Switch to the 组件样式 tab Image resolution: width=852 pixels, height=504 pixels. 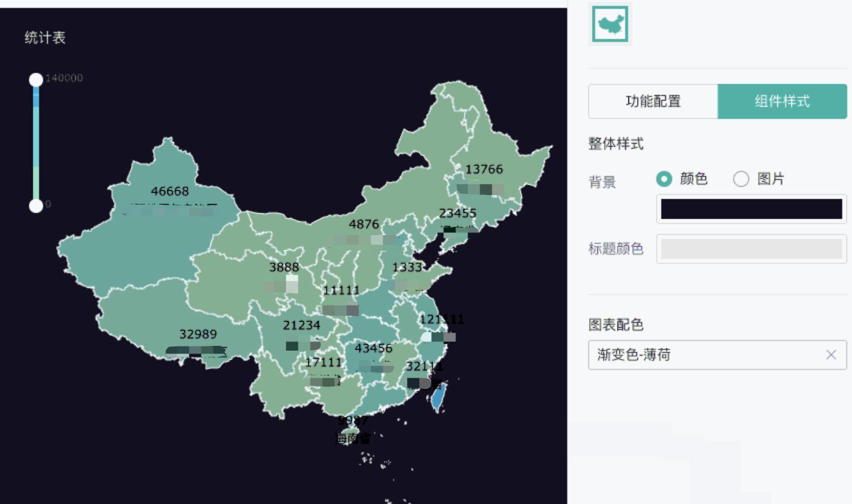coord(782,101)
